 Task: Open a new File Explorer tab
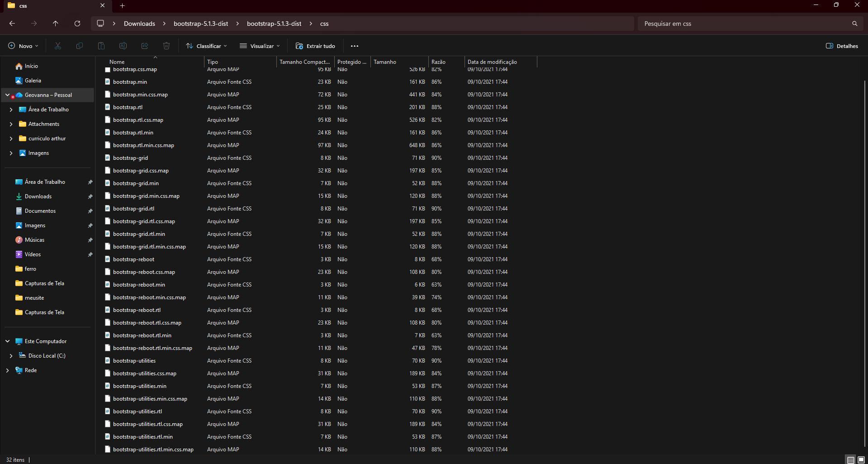[122, 5]
